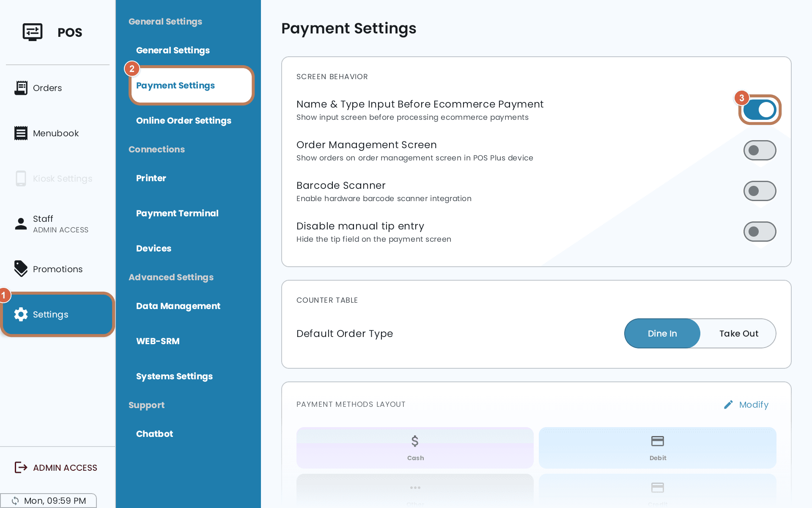Select the Cash payment method tile

coord(415,448)
